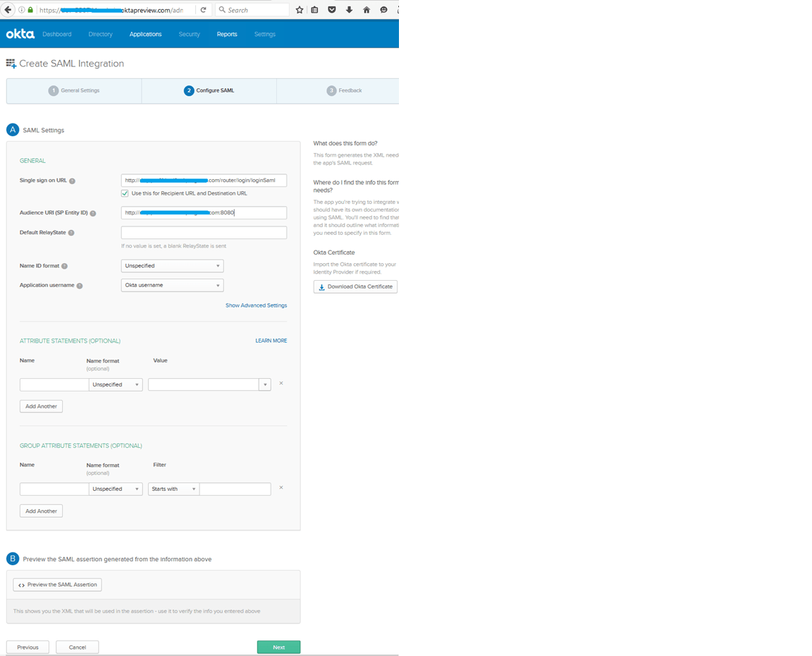Screen dimensions: 812x656
Task: Click the site information icon
Action: (22, 10)
